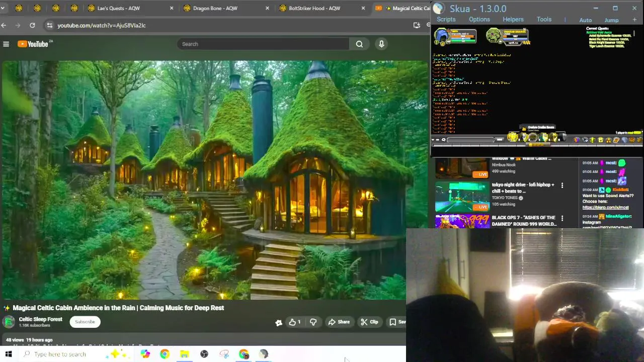Use skill slot 4 in game action bar
Image resolution: width=644 pixels, height=362 pixels.
[543, 137]
